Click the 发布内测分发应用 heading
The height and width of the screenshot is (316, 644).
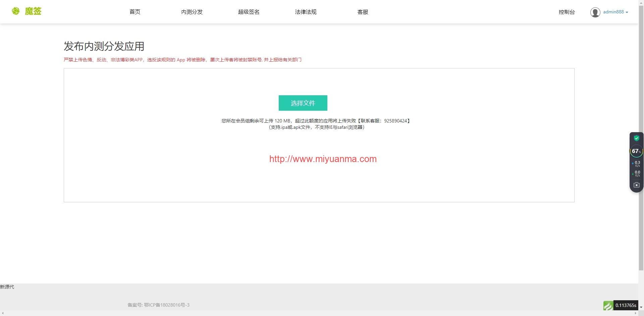[104, 46]
